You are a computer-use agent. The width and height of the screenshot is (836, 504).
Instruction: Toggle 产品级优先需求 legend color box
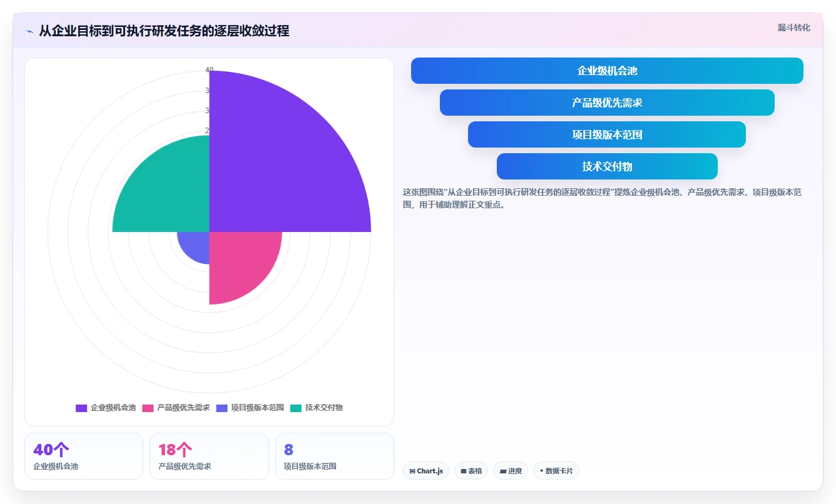[148, 408]
